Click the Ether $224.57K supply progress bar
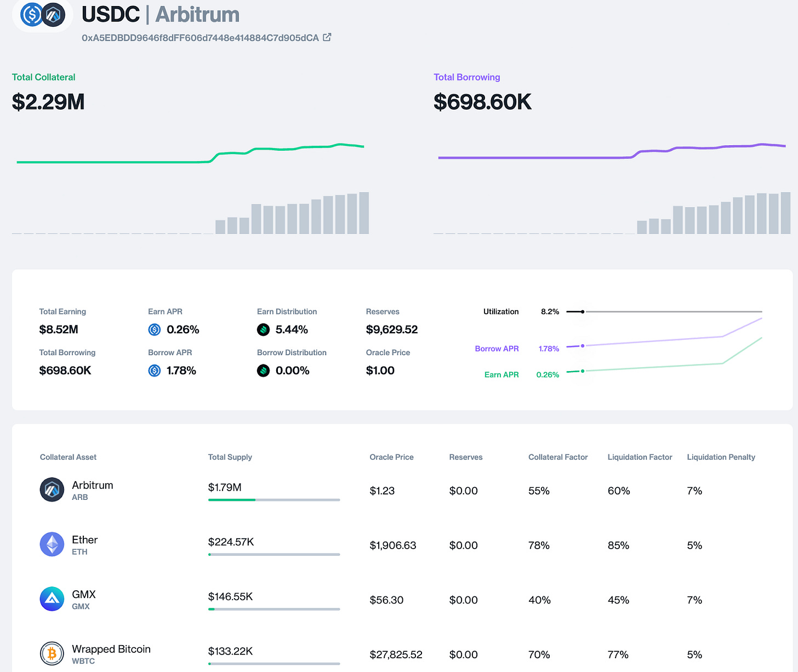Image resolution: width=798 pixels, height=672 pixels. pos(274,554)
